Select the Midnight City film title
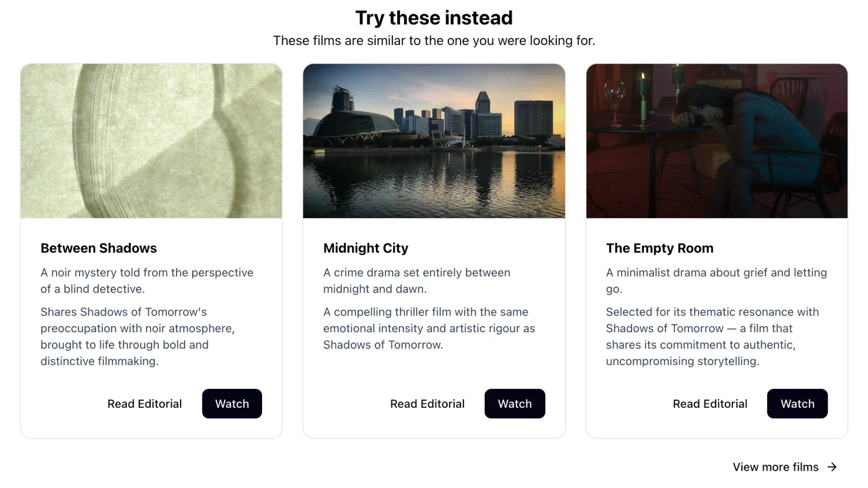This screenshot has height=488, width=868. [x=366, y=248]
